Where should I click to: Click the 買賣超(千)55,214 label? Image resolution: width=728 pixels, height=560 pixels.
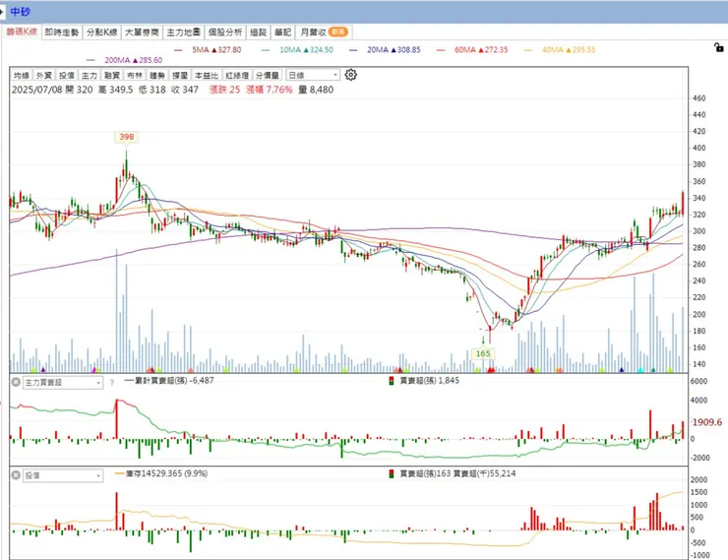(484, 473)
